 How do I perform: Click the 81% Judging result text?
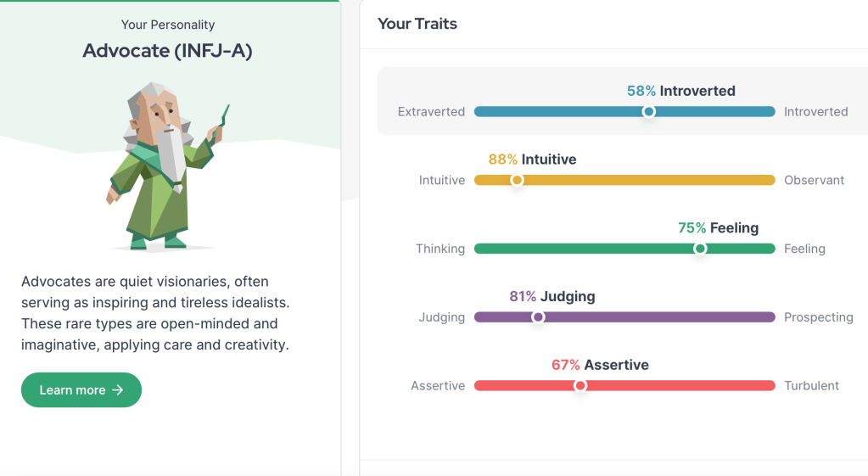pyautogui.click(x=552, y=296)
